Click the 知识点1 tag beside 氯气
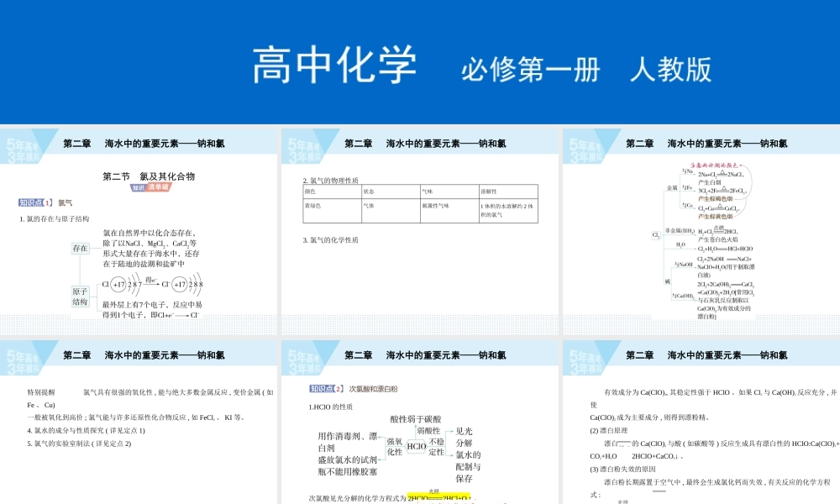 point(35,202)
